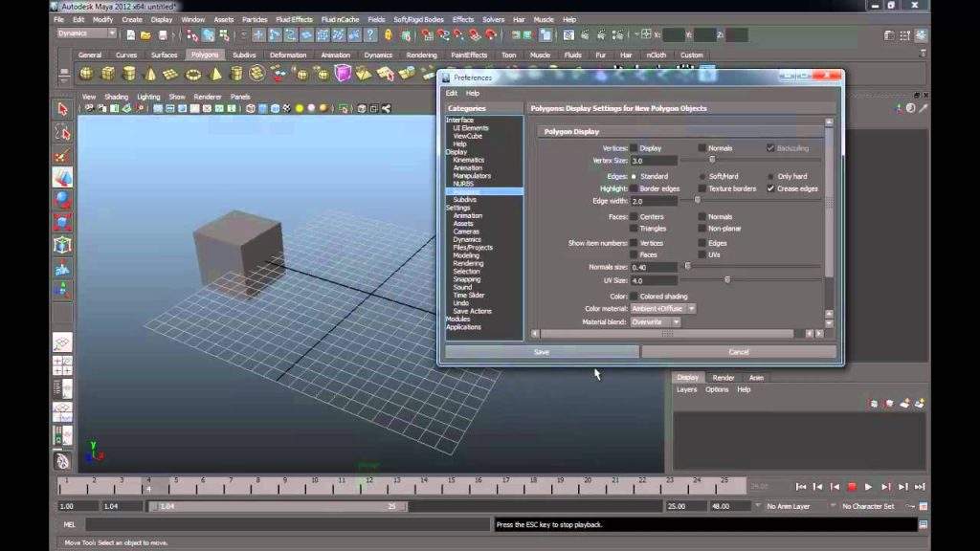Create a polygon pyramid from shelf
Screen dimensions: 980x551
215,74
